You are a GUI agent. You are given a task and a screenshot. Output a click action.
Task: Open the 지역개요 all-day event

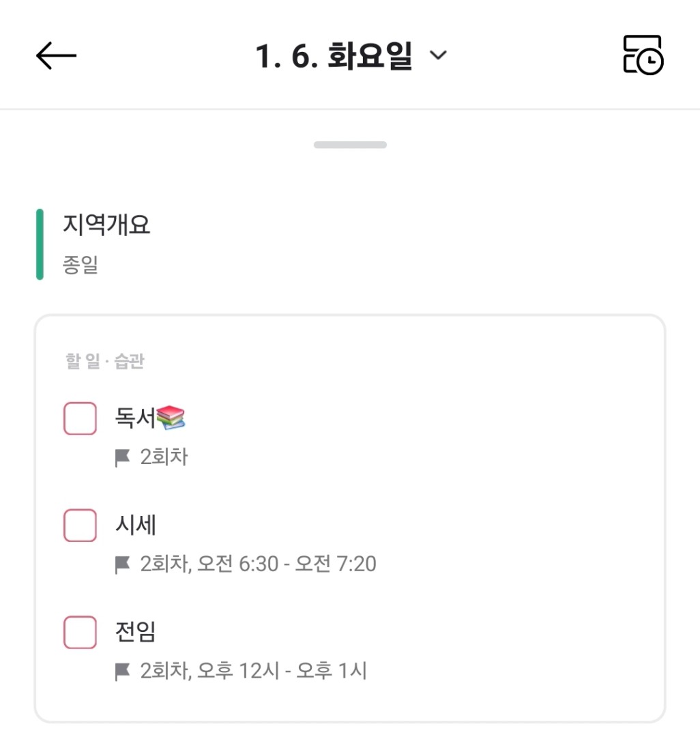click(107, 225)
